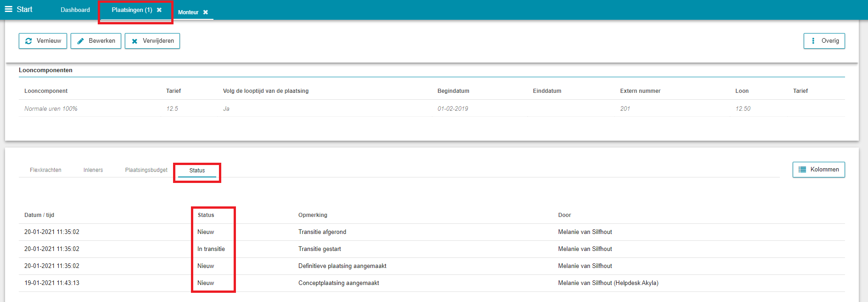Screen dimensions: 868x302
Task: Open the hamburger Start menu icon
Action: pyautogui.click(x=8, y=9)
